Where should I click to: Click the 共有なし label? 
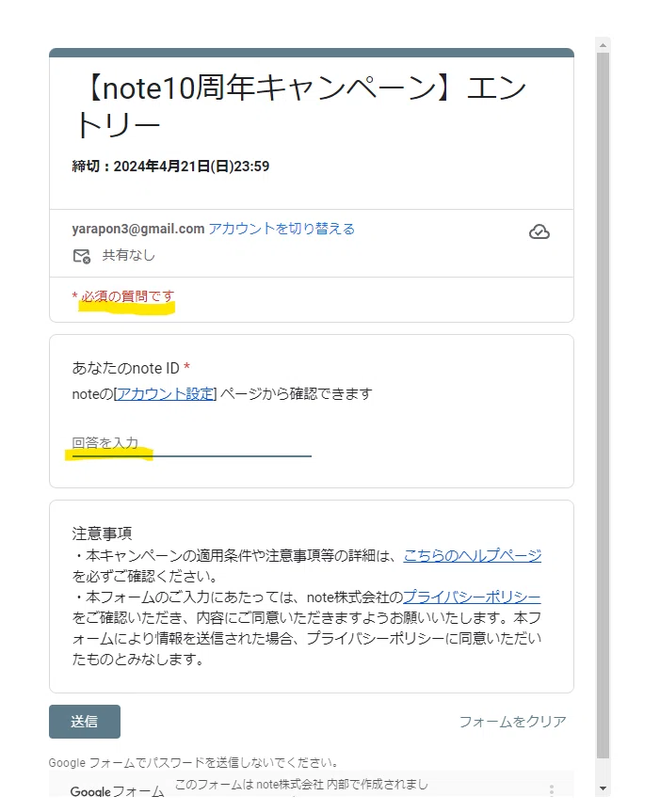pyautogui.click(x=128, y=255)
